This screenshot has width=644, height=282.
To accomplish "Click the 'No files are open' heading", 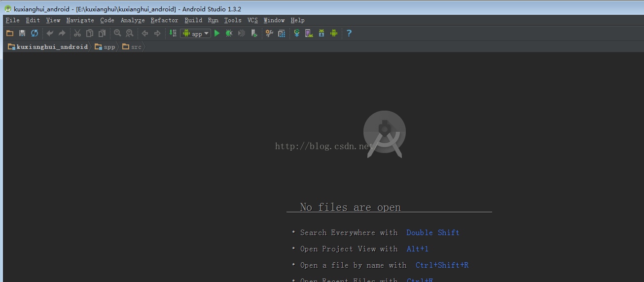I will [x=350, y=207].
